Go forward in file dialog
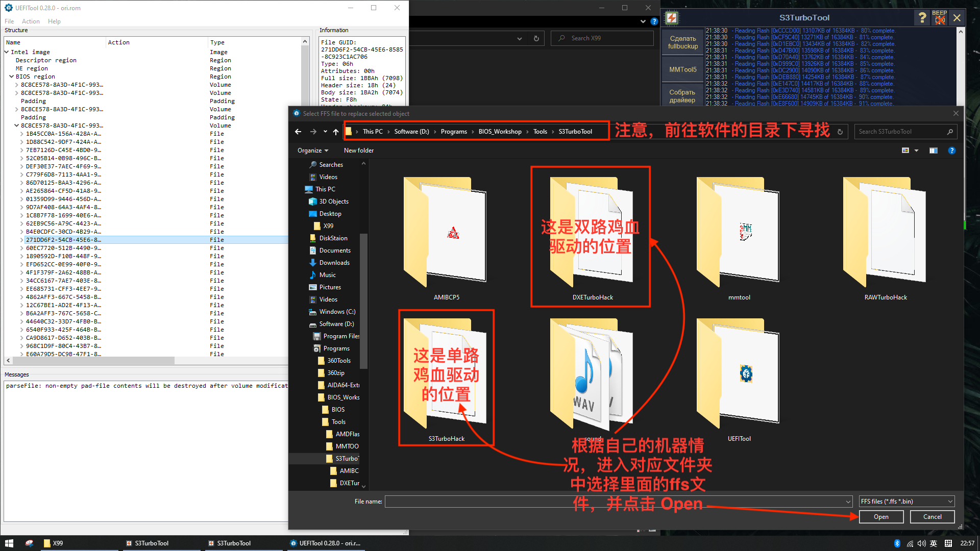Screen dimensions: 980x551 313,132
